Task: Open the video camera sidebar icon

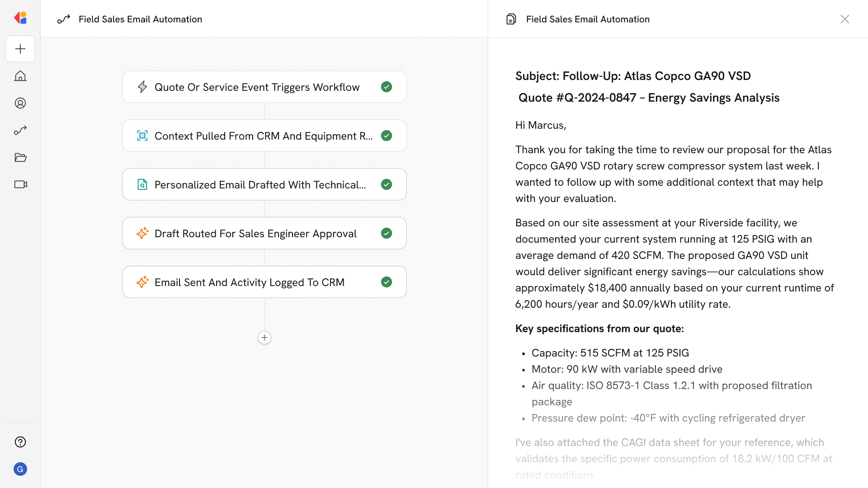Action: click(x=20, y=184)
